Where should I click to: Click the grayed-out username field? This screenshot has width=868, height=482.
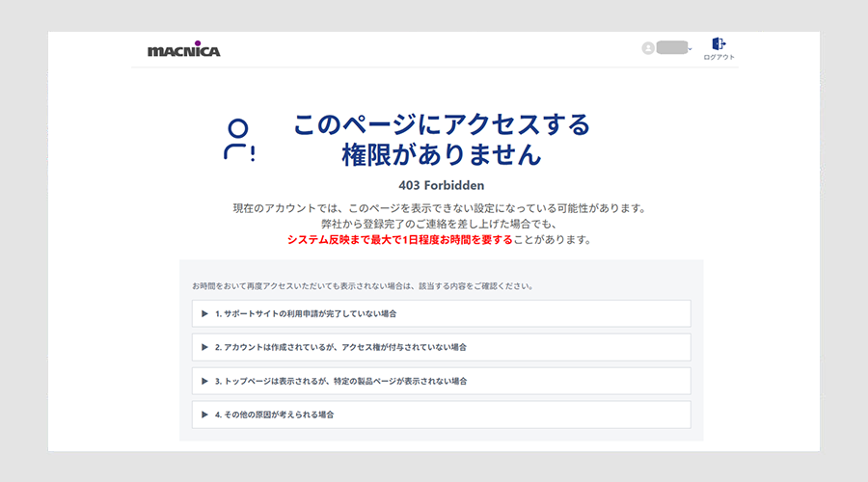(x=672, y=47)
